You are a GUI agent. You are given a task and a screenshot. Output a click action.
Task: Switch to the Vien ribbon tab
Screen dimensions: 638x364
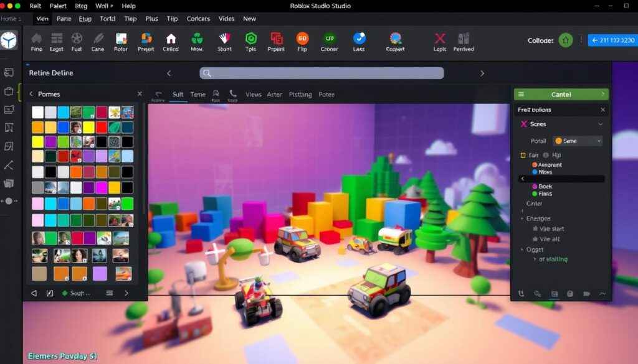coord(42,19)
